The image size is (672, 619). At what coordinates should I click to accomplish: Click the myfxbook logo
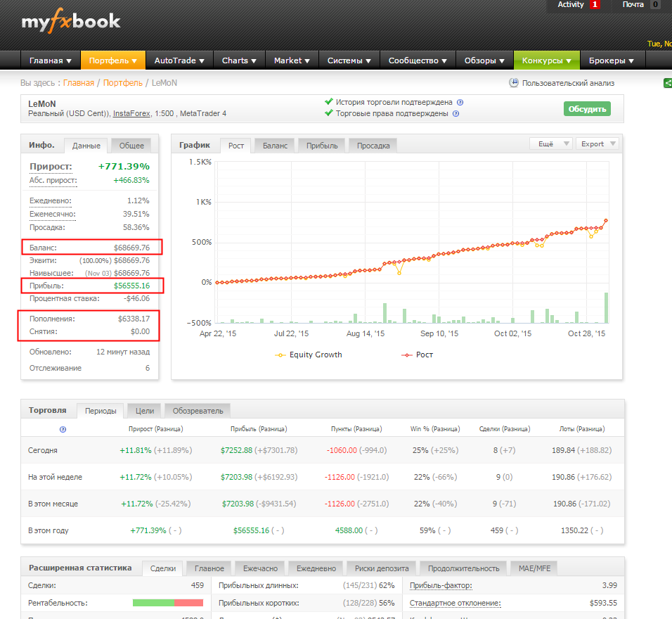(71, 20)
